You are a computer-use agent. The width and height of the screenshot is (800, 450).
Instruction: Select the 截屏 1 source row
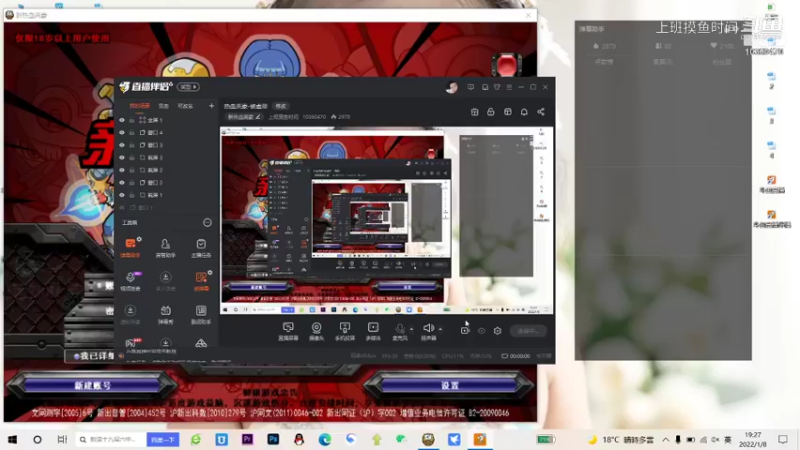tap(166, 195)
